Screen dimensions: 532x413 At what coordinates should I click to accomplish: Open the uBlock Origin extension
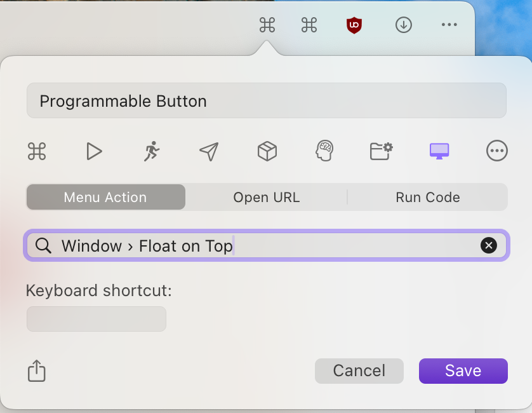[x=354, y=25]
